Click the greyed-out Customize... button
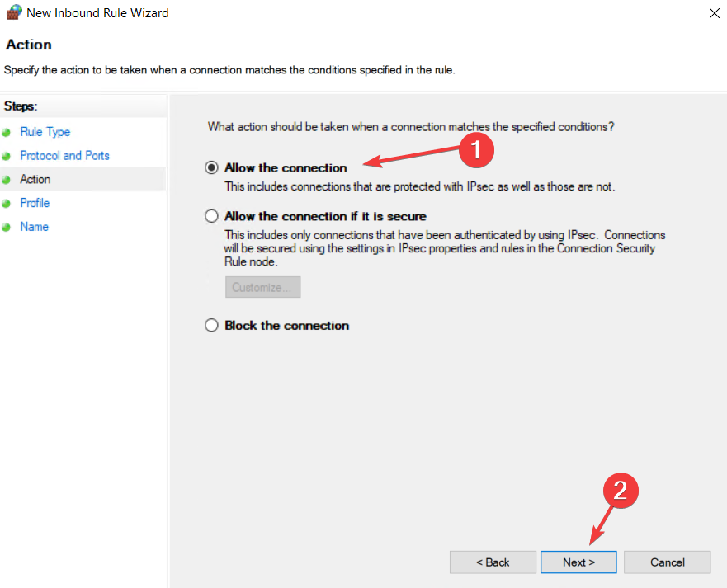The width and height of the screenshot is (727, 588). coord(262,288)
